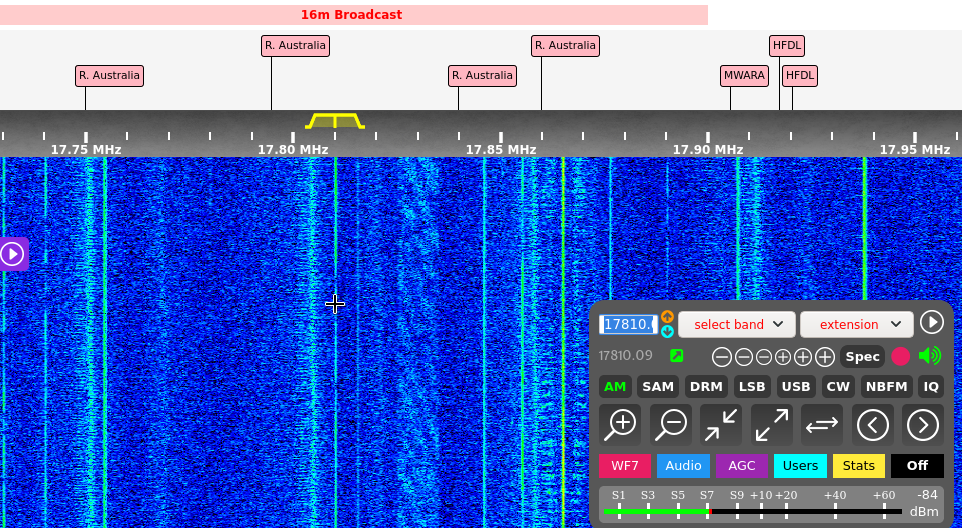Switch demodulation mode to USB
Screen dimensions: 962x528
796,387
